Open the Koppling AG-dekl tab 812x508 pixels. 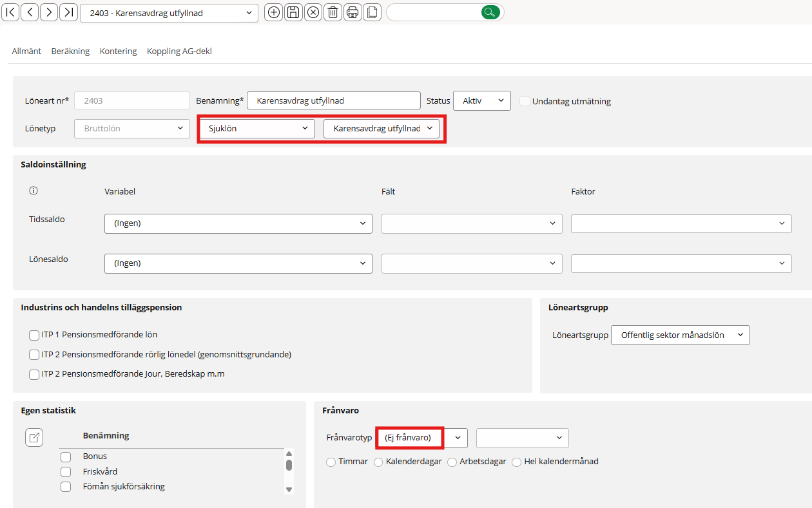[x=179, y=52]
